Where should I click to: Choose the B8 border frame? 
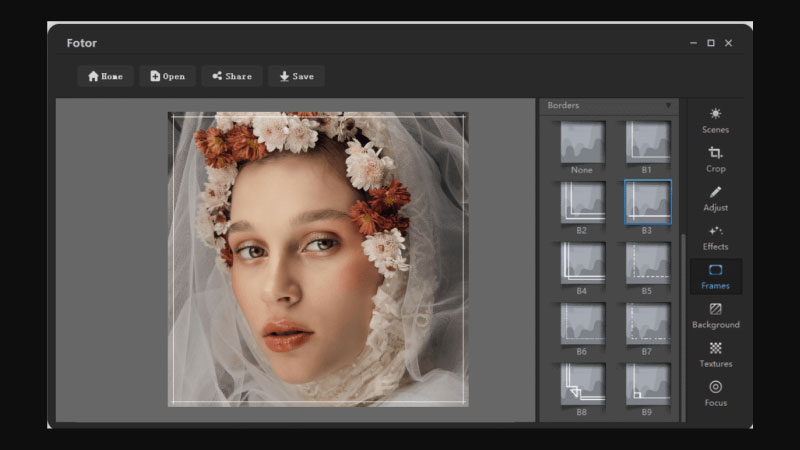click(582, 384)
